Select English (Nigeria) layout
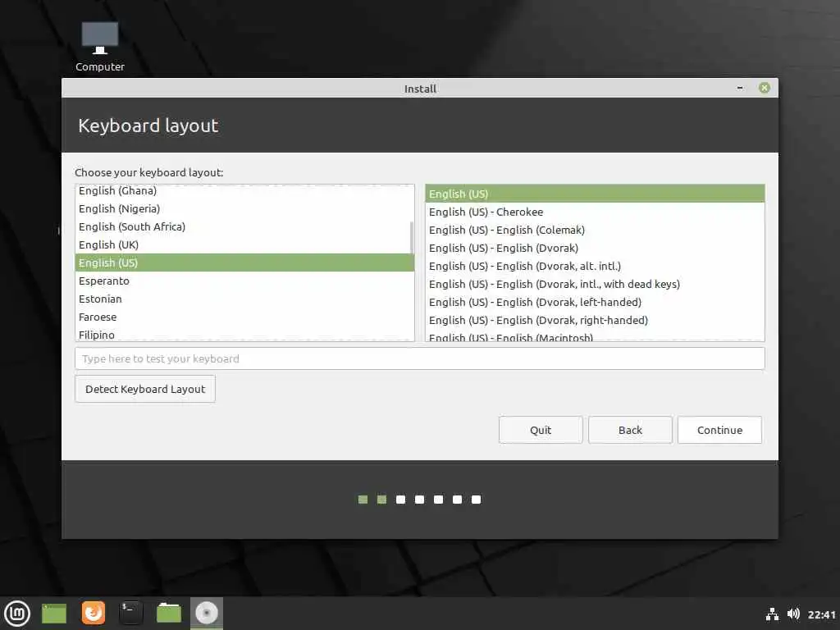The image size is (840, 630). (244, 208)
